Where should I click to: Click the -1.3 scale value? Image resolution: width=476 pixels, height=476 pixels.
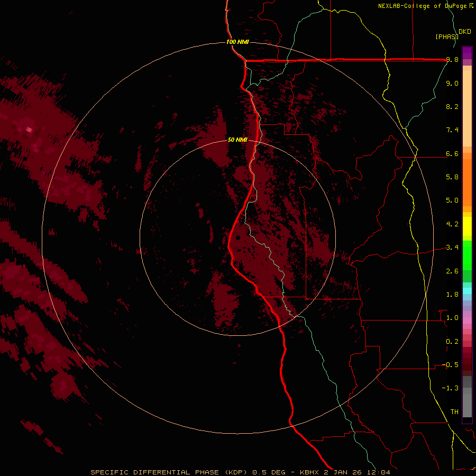point(450,388)
